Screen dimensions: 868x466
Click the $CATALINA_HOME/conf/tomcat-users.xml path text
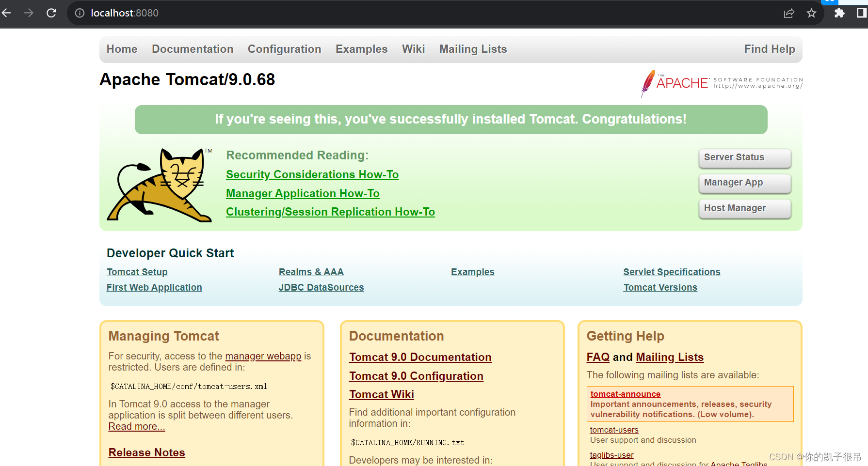coord(189,386)
